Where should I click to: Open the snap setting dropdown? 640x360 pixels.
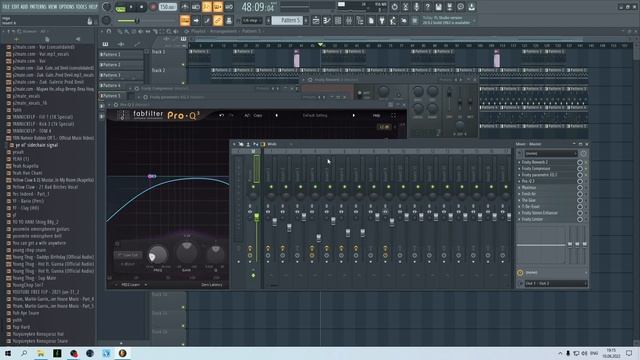(251, 20)
